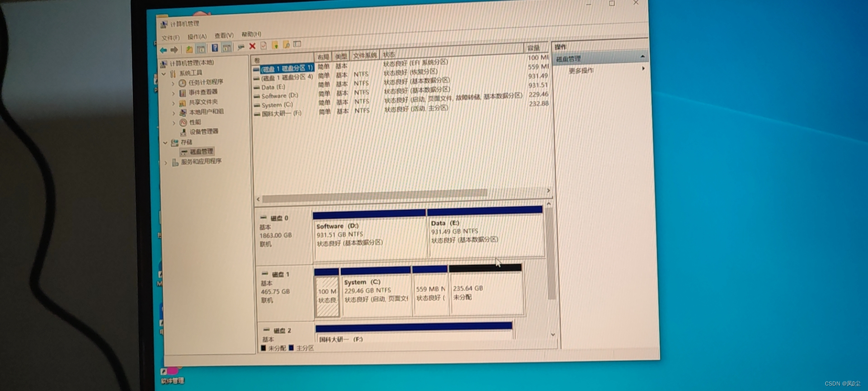This screenshot has height=391, width=868.
Task: Select the Data (E:) partition block on Disk 0
Action: coord(486,233)
